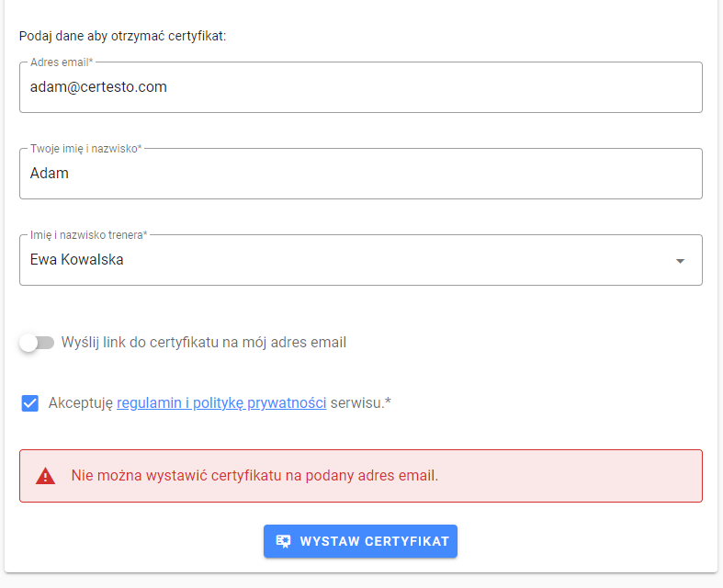Image resolution: width=723 pixels, height=588 pixels.
Task: Click the certificate icon on the submit button
Action: (283, 541)
